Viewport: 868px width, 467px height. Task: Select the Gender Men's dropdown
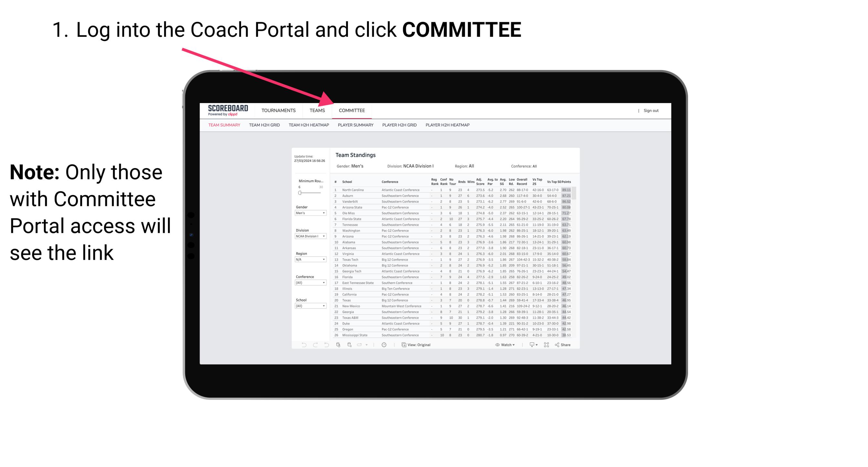pyautogui.click(x=309, y=213)
